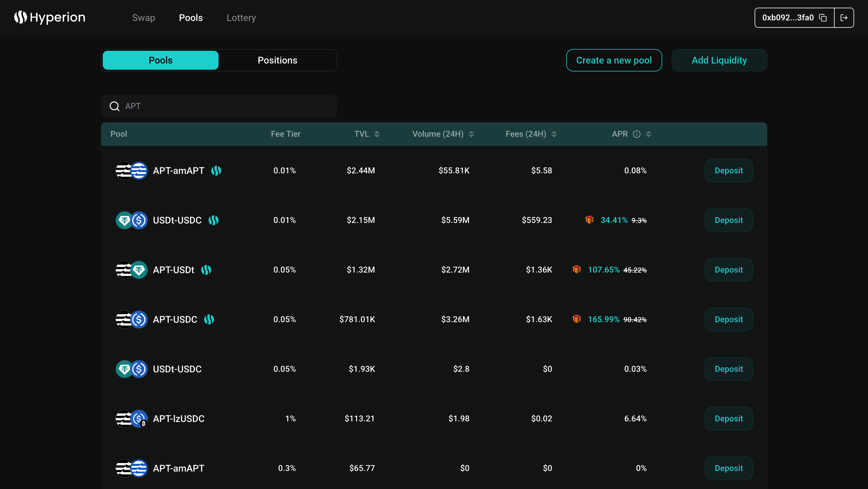Copy the wallet address with copy icon
Screen dimensions: 868x489
pos(823,18)
